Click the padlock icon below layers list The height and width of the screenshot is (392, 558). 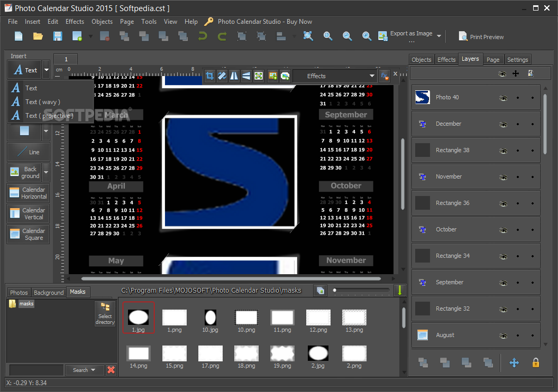coord(535,362)
